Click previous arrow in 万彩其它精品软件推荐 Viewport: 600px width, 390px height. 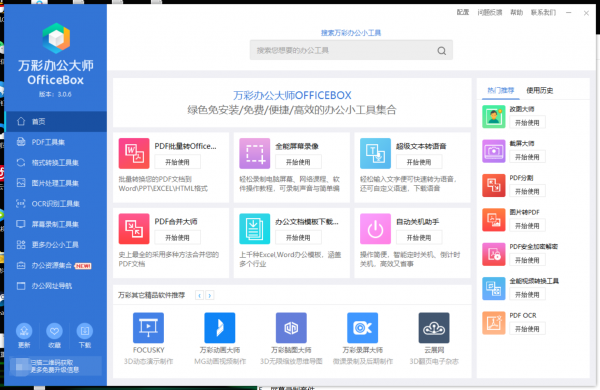pos(199,295)
